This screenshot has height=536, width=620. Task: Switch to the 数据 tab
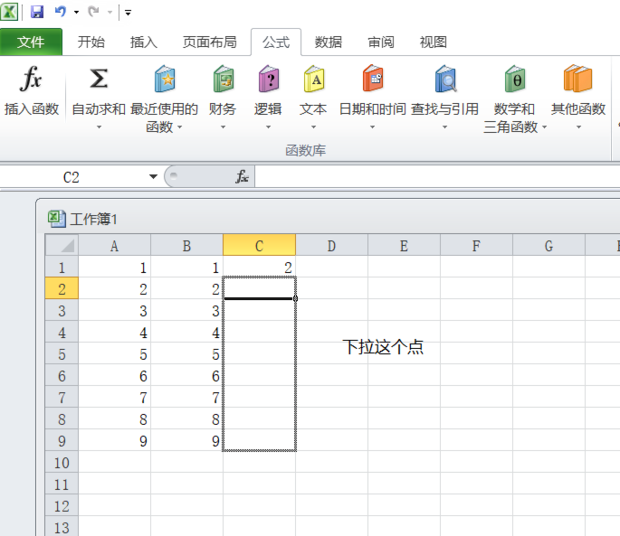click(x=328, y=42)
